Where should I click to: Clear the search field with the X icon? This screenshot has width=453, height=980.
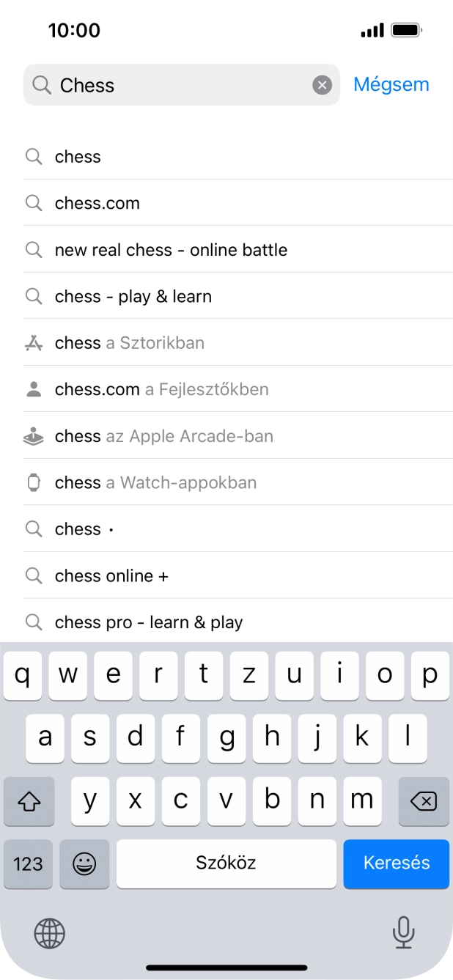click(323, 86)
